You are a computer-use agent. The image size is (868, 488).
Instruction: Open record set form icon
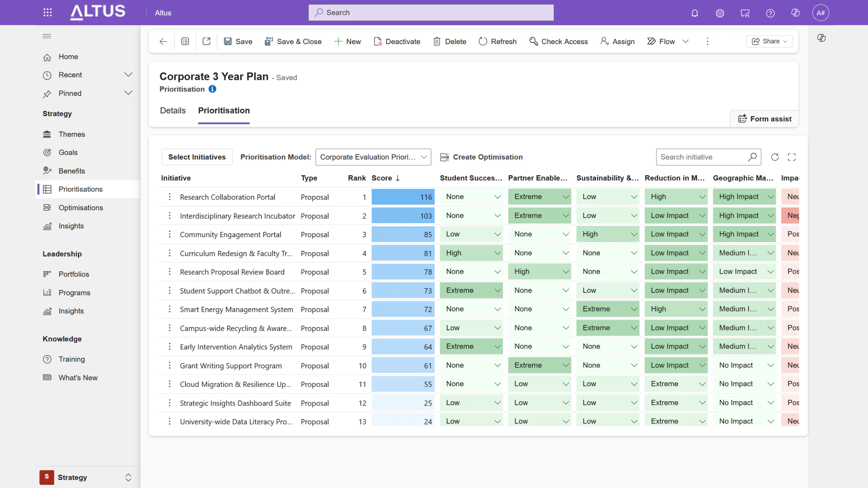tap(185, 41)
